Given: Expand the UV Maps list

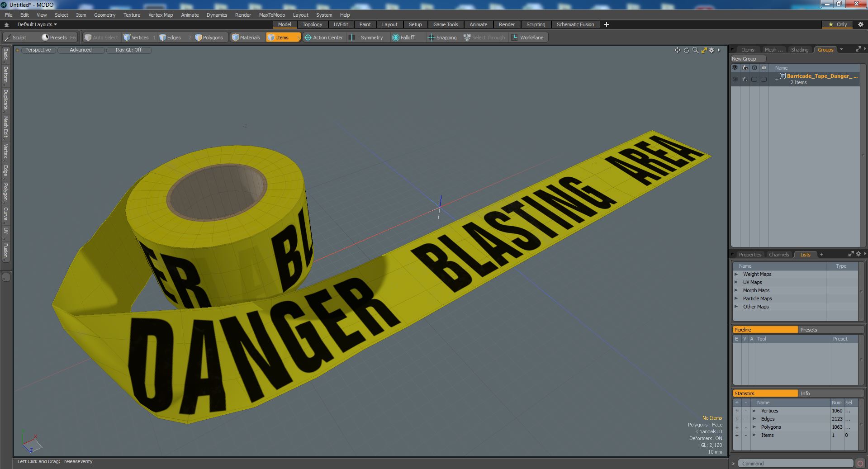Looking at the screenshot, I should point(736,282).
